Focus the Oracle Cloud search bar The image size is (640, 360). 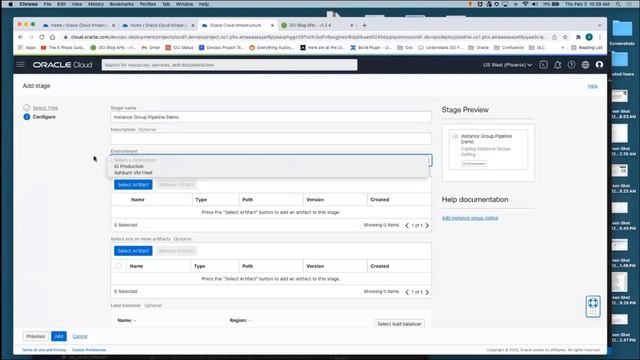(229, 65)
